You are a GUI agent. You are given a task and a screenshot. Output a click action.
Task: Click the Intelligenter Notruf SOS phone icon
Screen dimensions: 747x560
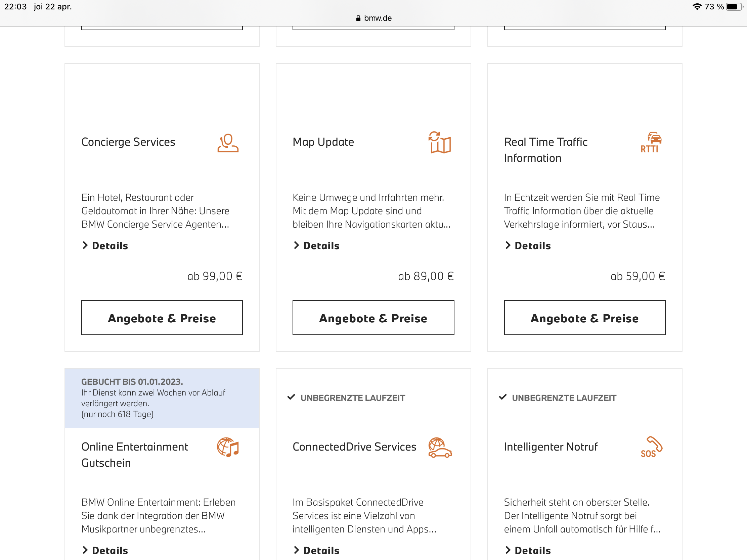click(651, 447)
